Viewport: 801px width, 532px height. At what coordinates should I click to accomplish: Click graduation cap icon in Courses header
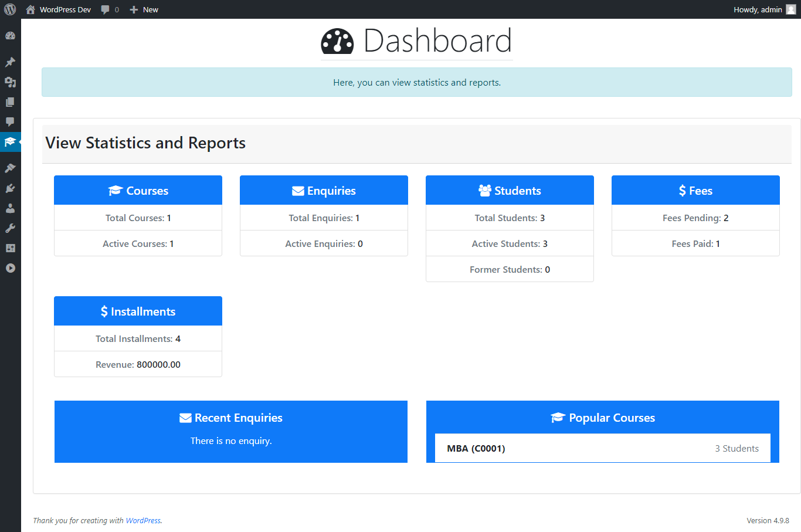click(x=116, y=191)
